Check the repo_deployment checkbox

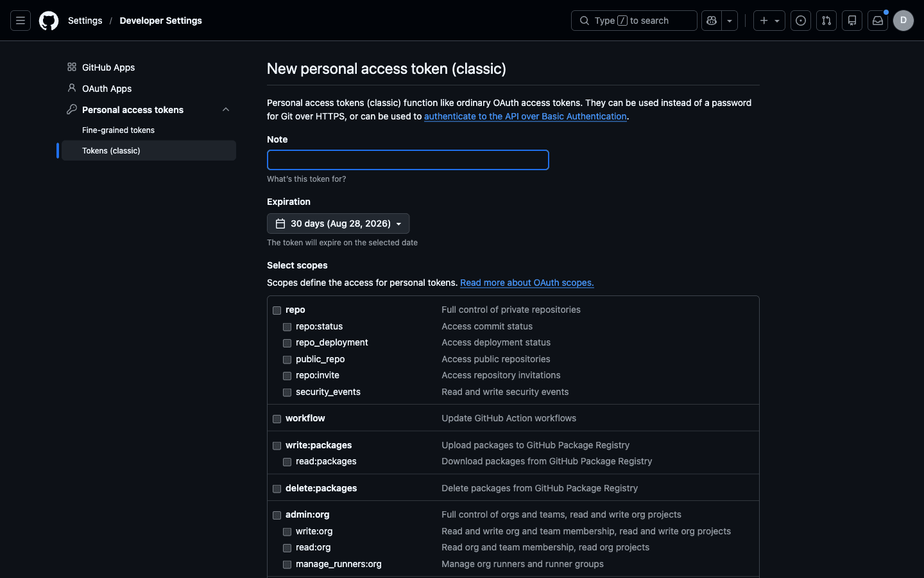287,343
